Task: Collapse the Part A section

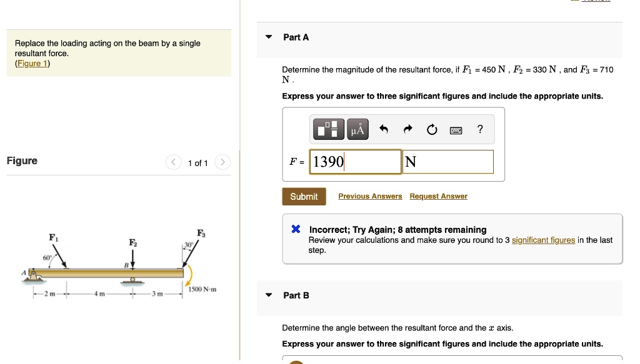Action: pos(268,37)
